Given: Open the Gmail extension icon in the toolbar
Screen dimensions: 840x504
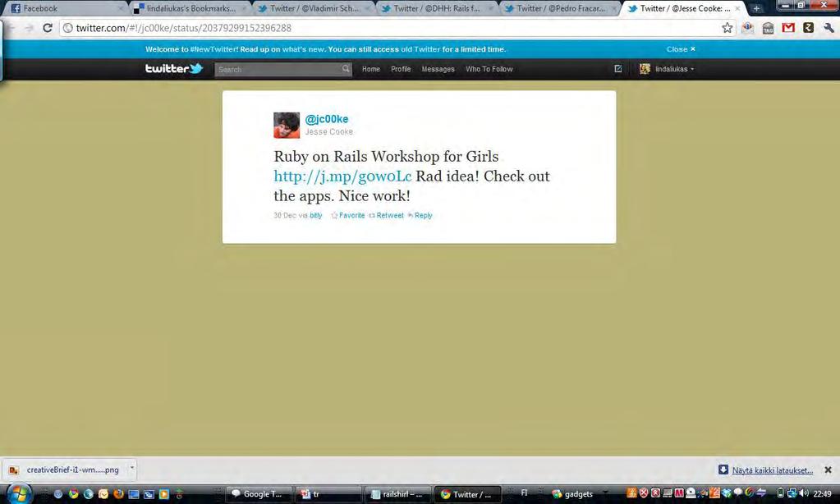Looking at the screenshot, I should 788,28.
